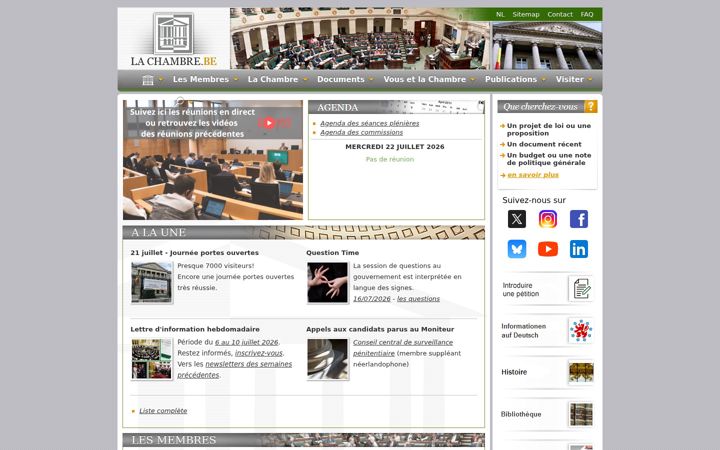This screenshot has width=720, height=450.
Task: Open Un budget ou une note de politique générale
Action: click(549, 159)
